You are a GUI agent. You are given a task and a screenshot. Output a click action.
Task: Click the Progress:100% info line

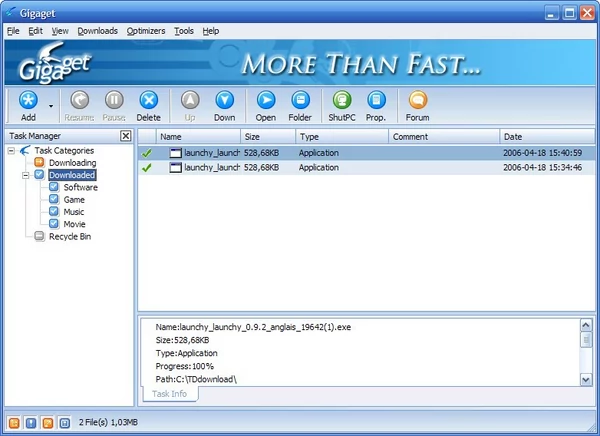pos(185,366)
